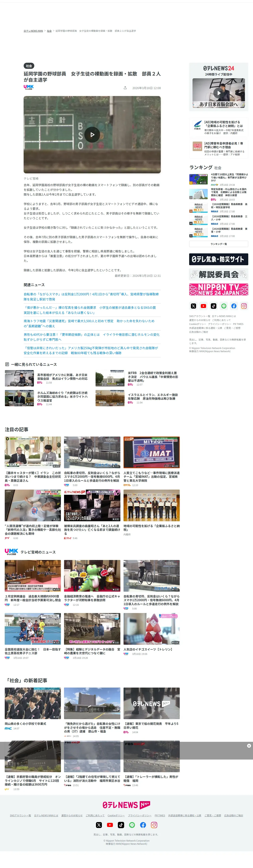
Task: Open 12人のアメリカ兵捕虜 article thumbnail
Action: click(92, 505)
